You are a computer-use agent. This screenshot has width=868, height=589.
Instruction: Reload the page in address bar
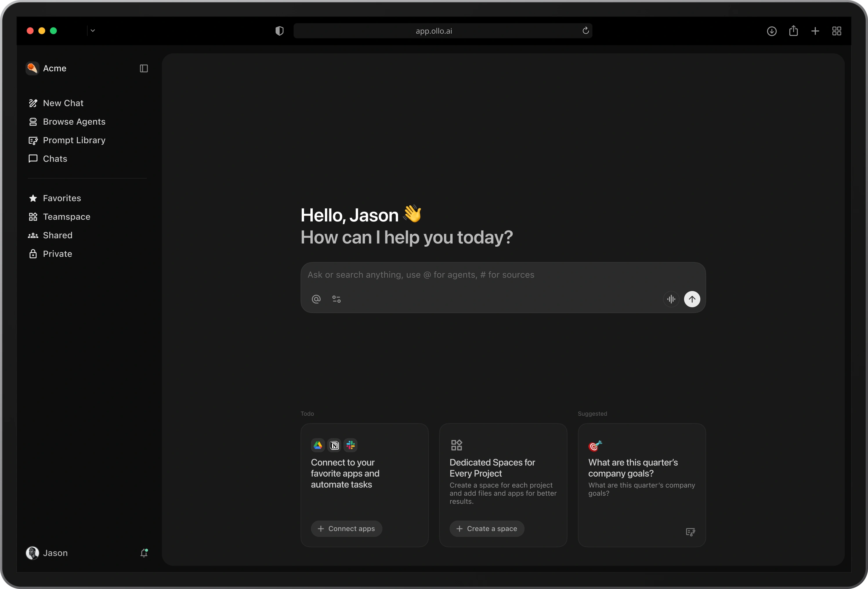coord(585,31)
